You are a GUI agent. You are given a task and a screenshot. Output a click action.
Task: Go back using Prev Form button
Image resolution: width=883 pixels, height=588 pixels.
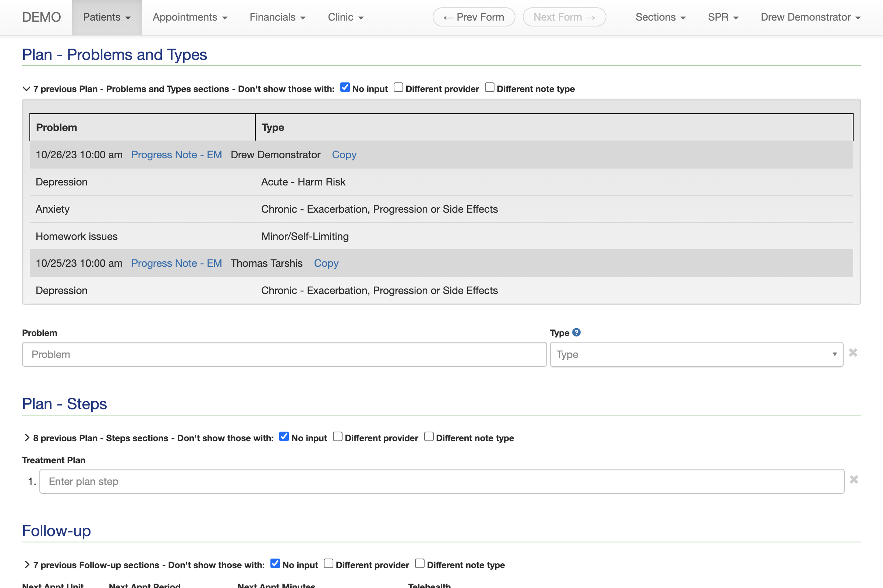click(x=473, y=17)
